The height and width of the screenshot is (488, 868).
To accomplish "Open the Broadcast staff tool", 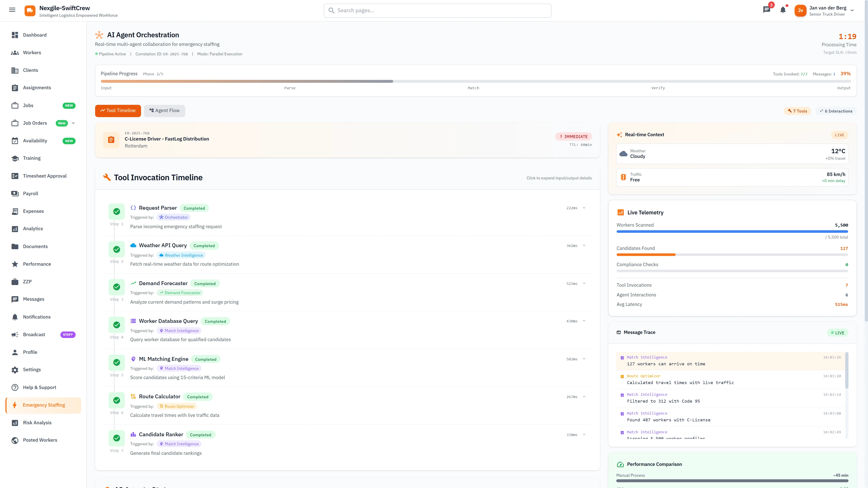I will pos(34,334).
